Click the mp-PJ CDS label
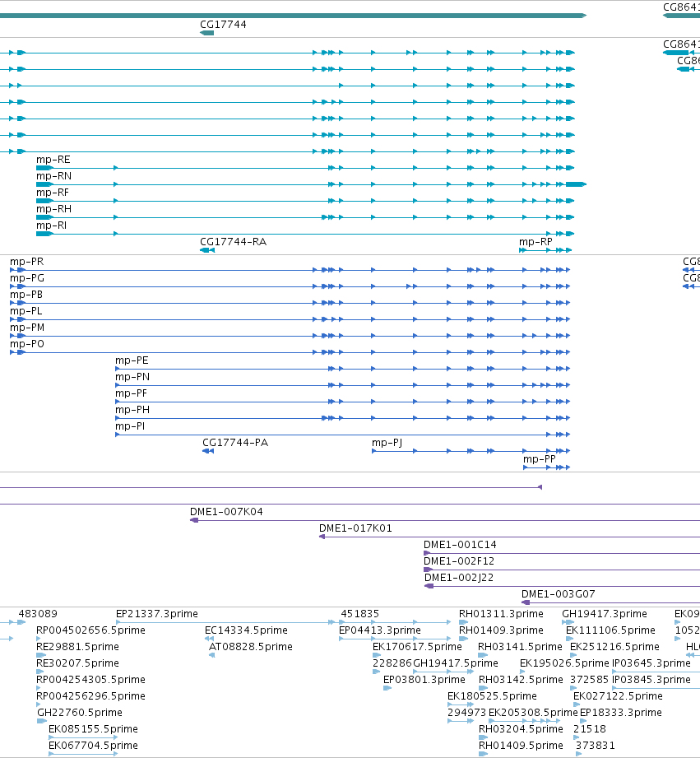This screenshot has height=758, width=700. click(x=387, y=442)
